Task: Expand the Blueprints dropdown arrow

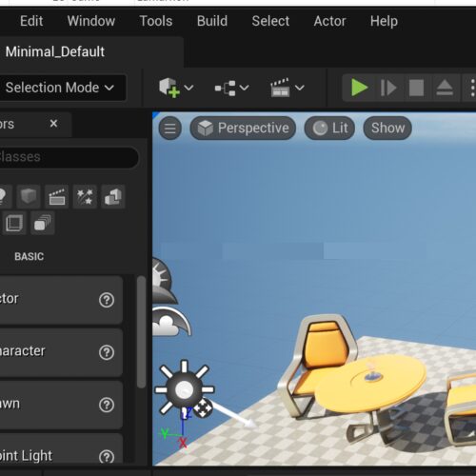Action: (x=244, y=88)
